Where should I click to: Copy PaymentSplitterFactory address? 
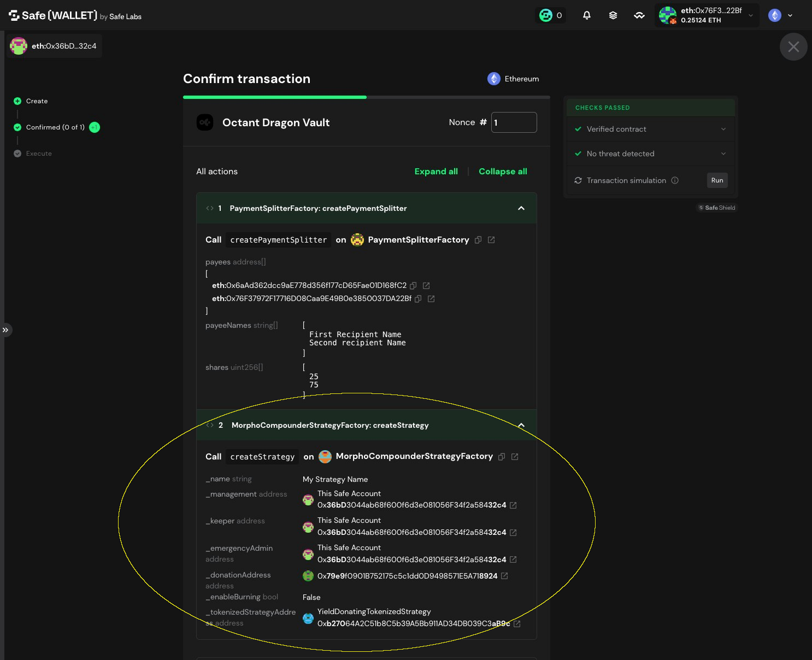[478, 240]
